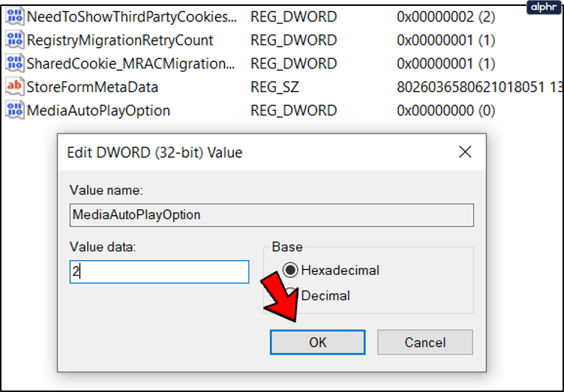Click the Value name text field

pyautogui.click(x=271, y=215)
